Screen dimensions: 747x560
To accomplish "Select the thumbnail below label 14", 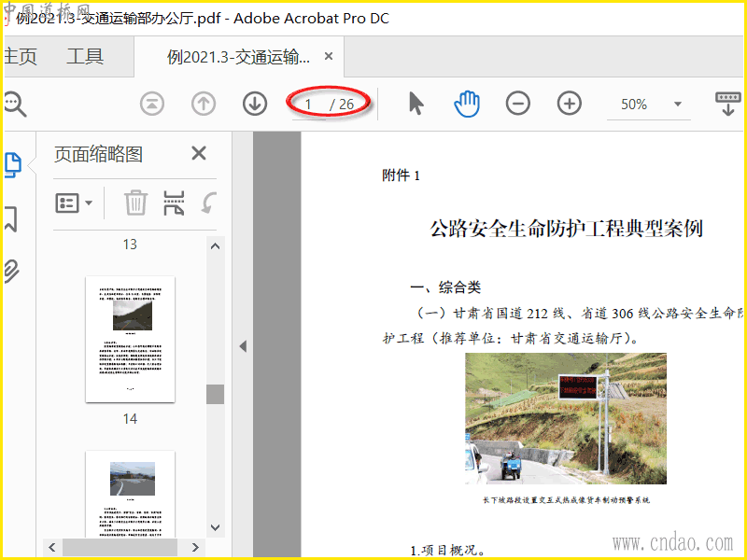I will (130, 494).
